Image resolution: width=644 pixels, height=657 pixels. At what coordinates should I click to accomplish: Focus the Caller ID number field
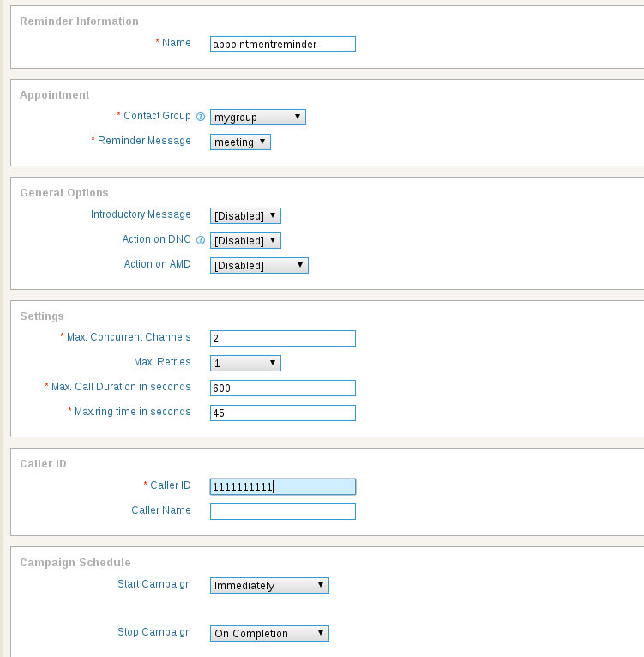tap(283, 486)
